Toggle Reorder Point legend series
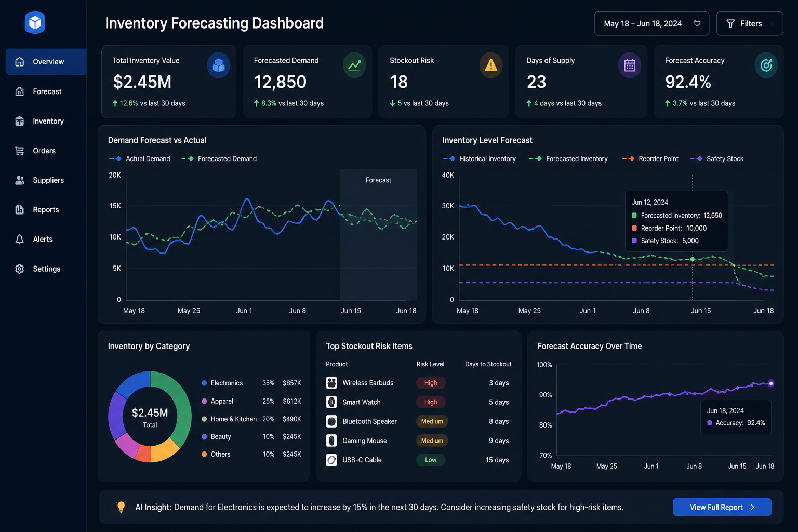Screen dimensions: 798x532 [x=650, y=159]
